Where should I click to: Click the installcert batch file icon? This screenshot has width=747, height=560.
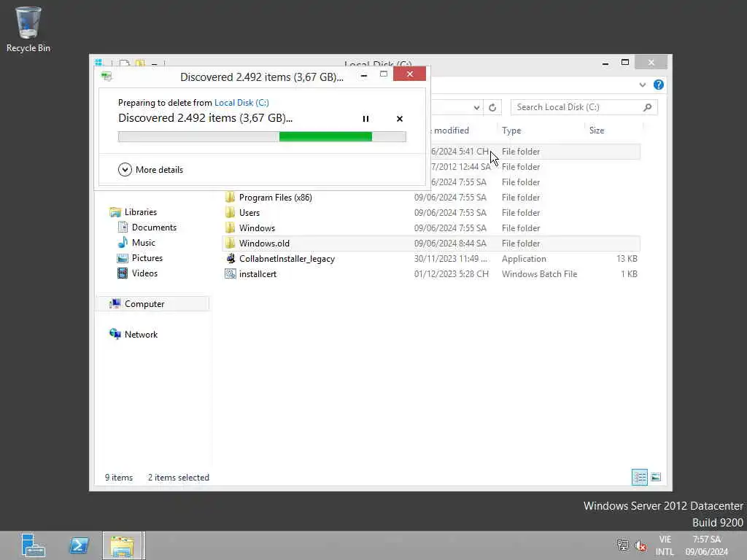tap(231, 274)
